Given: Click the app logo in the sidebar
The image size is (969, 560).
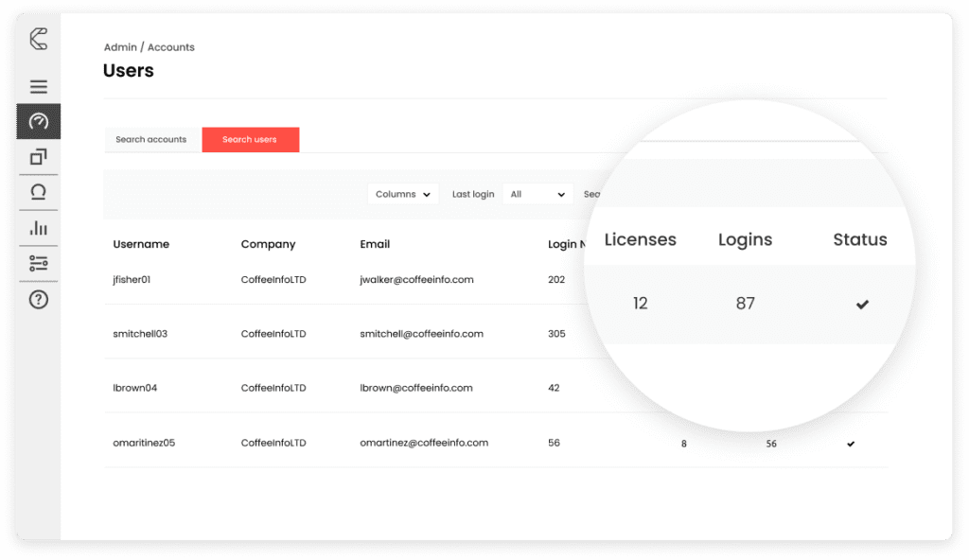Looking at the screenshot, I should tap(38, 39).
